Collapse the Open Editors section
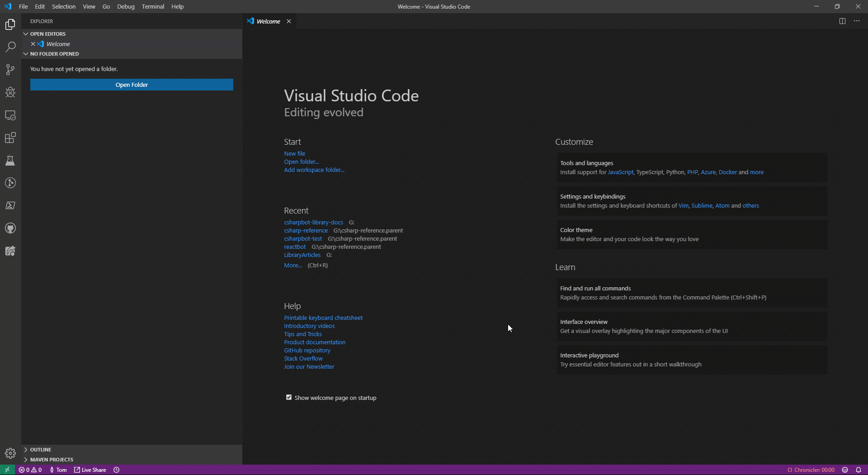 [x=47, y=34]
